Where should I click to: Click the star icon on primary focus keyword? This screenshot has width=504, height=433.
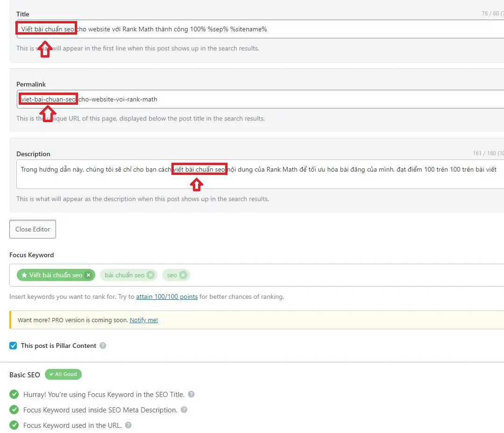(24, 275)
